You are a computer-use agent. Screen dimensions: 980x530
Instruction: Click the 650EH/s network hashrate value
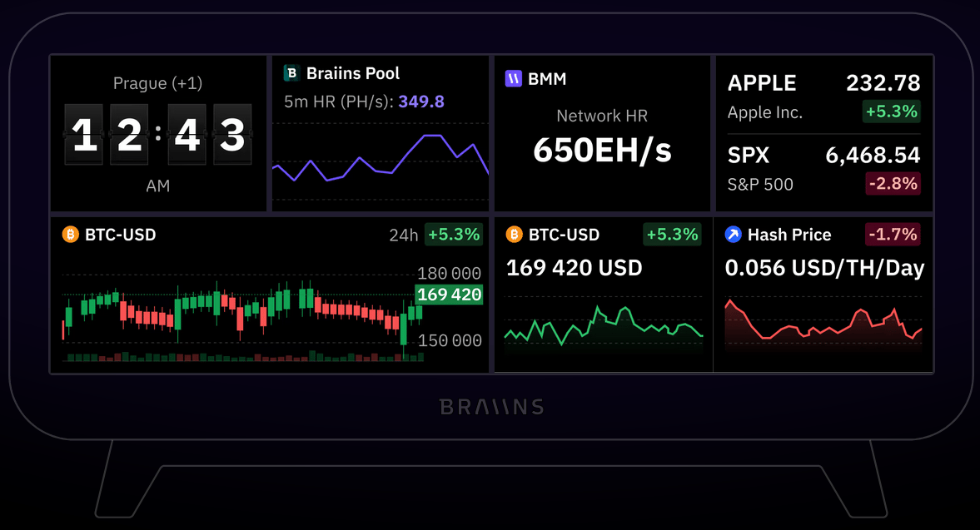pos(602,151)
